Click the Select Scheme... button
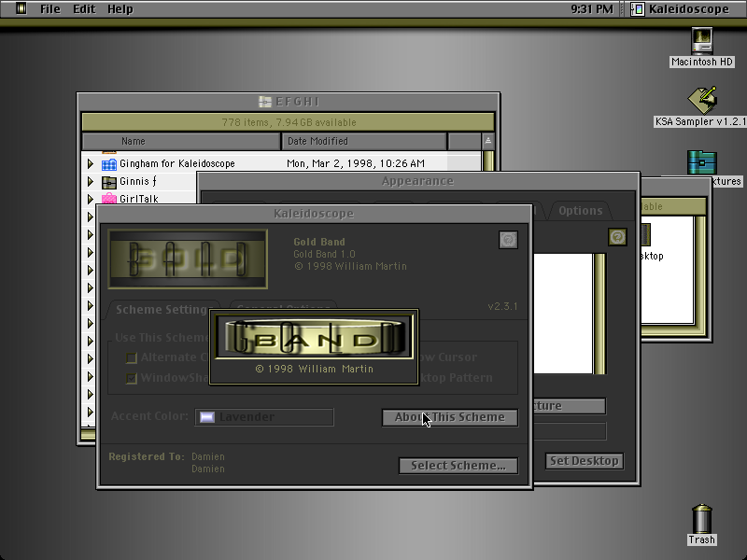 pos(458,466)
